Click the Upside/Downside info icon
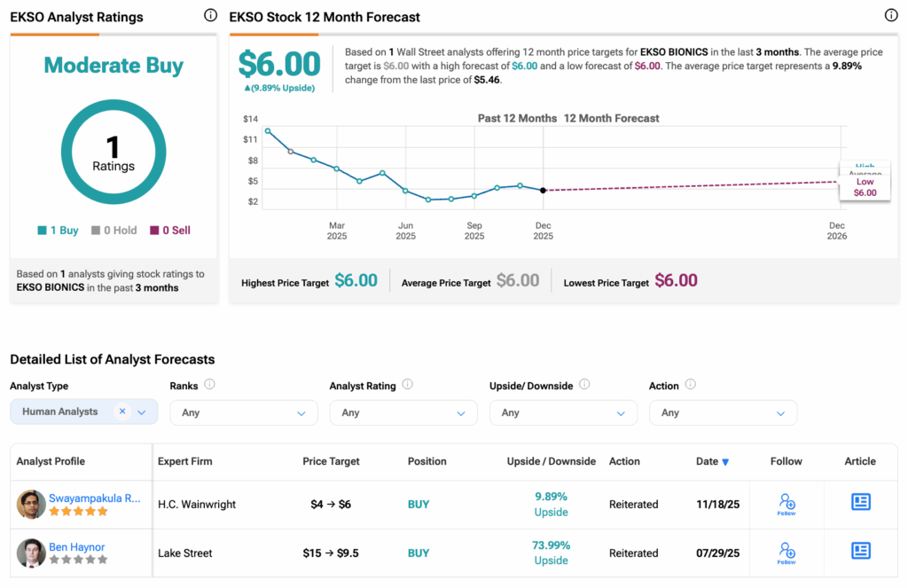 [584, 385]
